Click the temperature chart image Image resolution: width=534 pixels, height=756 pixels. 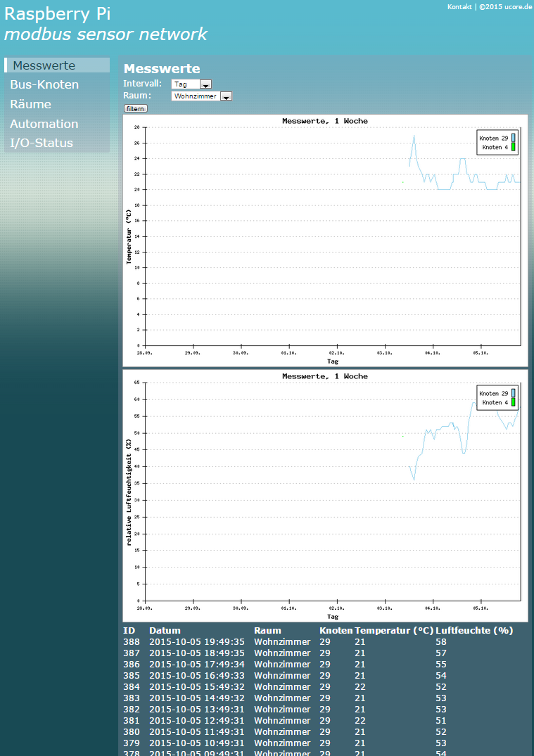click(x=326, y=241)
